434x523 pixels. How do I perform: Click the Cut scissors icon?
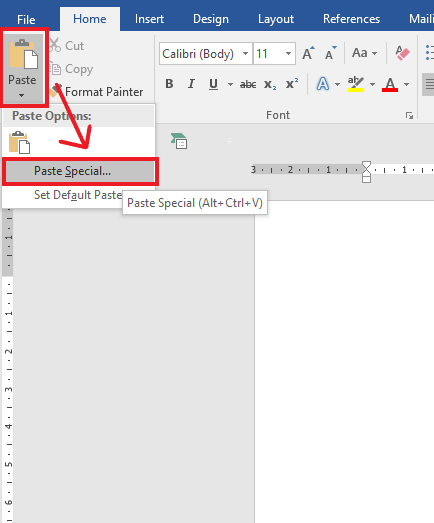55,45
